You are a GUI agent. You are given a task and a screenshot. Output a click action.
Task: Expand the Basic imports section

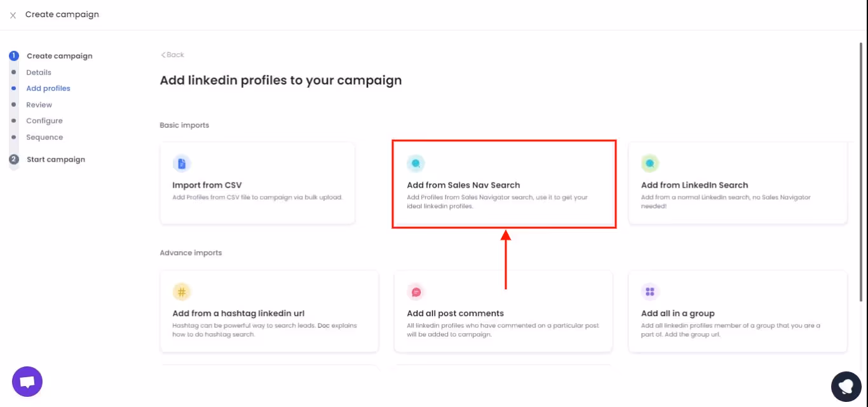point(185,125)
